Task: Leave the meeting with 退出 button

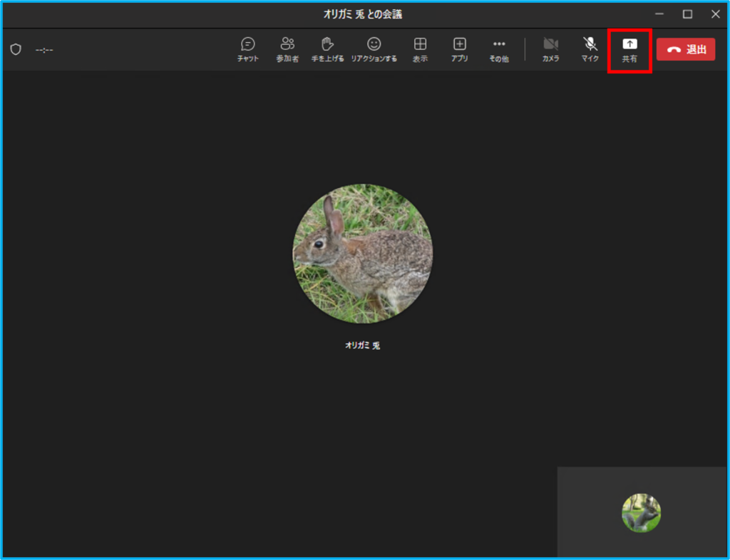Action: pyautogui.click(x=685, y=49)
